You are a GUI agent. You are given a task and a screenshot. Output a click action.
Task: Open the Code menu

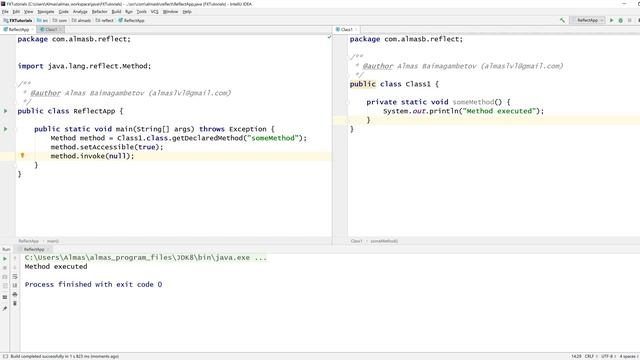click(64, 12)
